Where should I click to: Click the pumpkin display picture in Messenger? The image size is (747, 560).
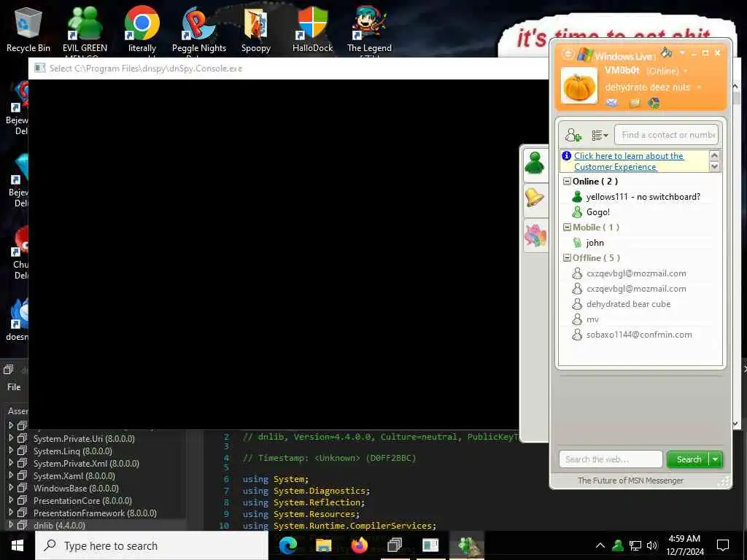[x=578, y=86]
